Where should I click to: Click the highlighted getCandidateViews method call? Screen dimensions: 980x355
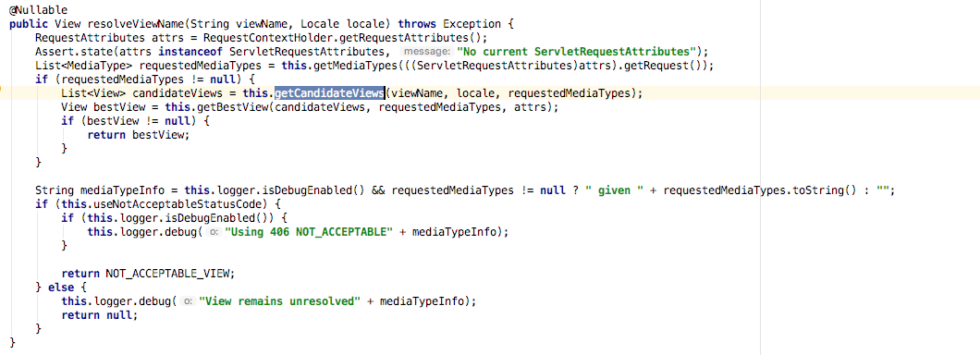329,93
